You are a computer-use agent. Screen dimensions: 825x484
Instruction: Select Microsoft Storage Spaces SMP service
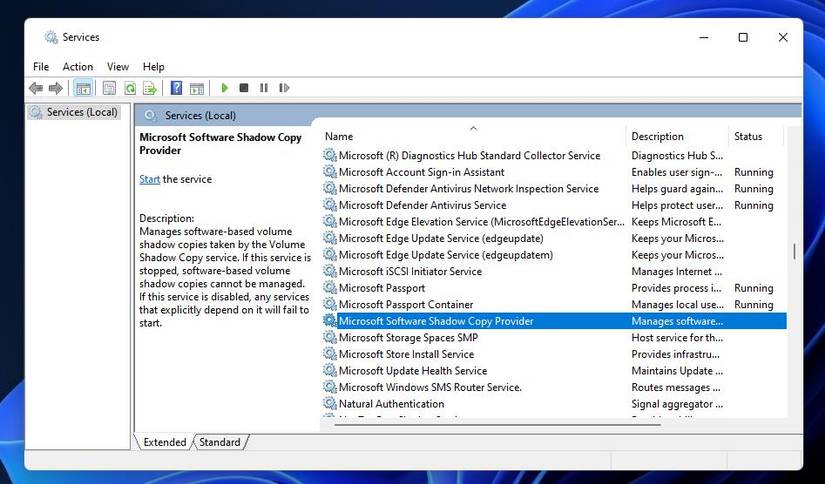(408, 338)
